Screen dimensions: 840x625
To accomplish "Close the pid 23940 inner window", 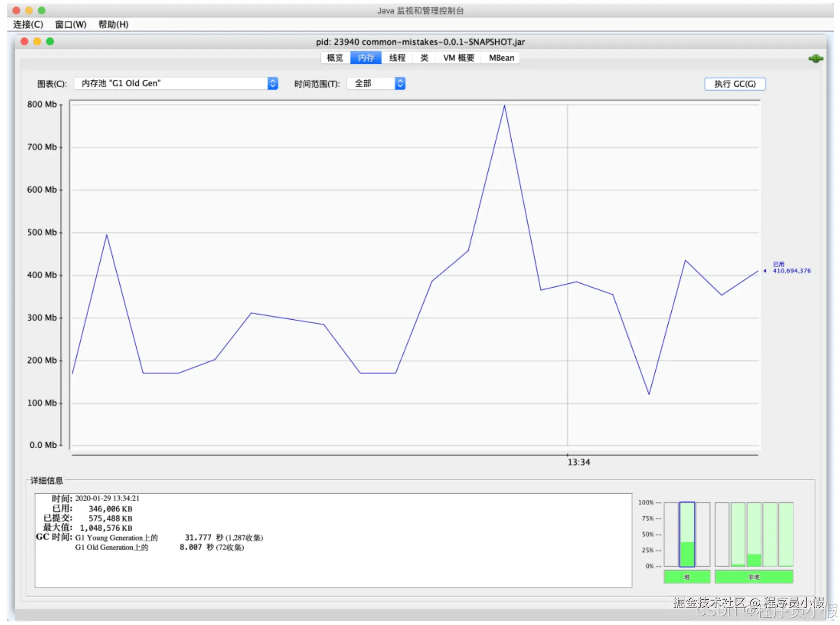I will (x=24, y=41).
